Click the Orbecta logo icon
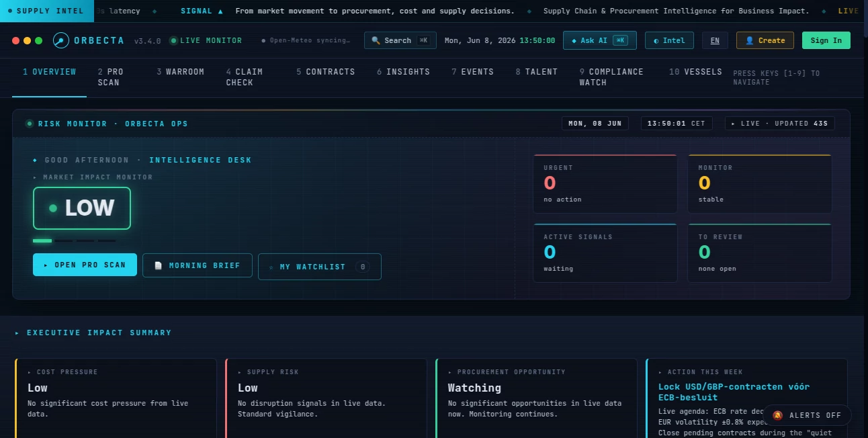 click(x=61, y=40)
